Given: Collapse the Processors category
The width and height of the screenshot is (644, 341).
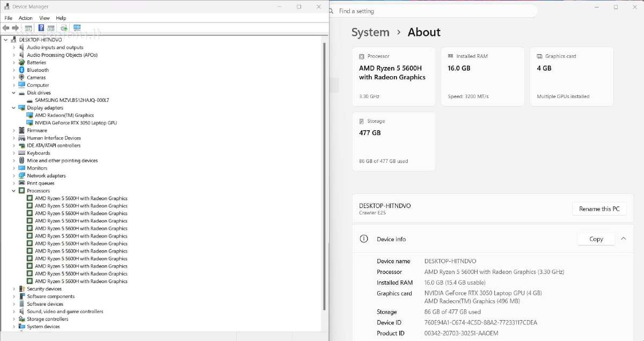Looking at the screenshot, I should point(14,191).
